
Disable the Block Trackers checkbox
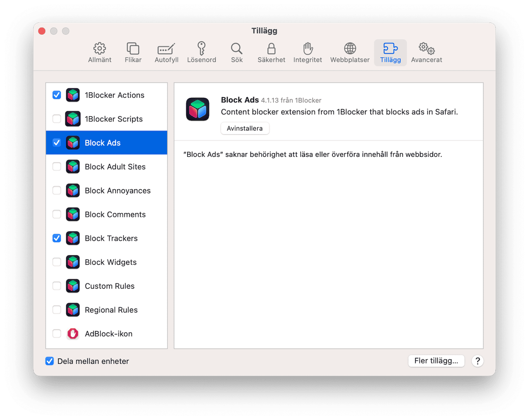click(57, 238)
